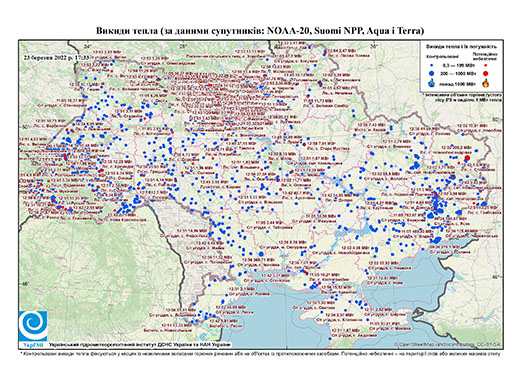Click the large red heat marker in eastern Ukraine

coord(467,158)
